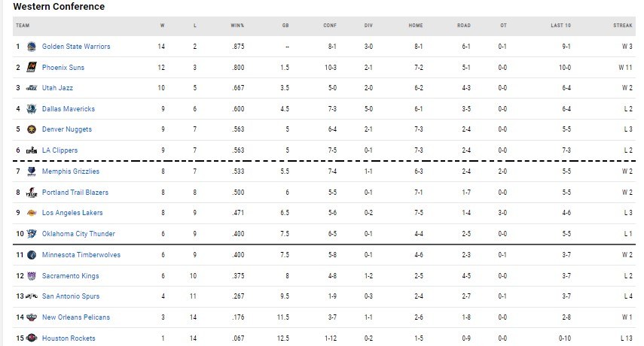Sort table by the LAST 10 column header
The width and height of the screenshot is (644, 346).
click(560, 25)
